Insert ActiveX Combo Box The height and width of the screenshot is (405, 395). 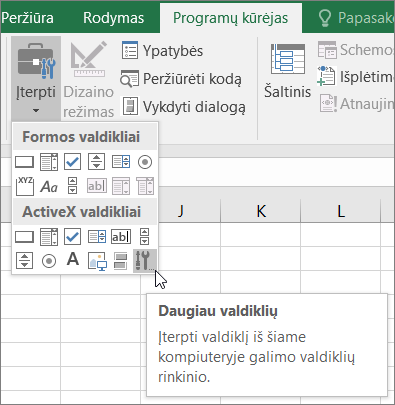tap(49, 237)
